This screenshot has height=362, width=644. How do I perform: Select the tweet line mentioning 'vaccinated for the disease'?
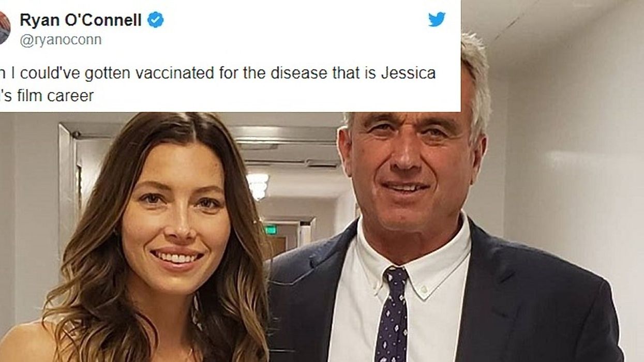coord(218,73)
